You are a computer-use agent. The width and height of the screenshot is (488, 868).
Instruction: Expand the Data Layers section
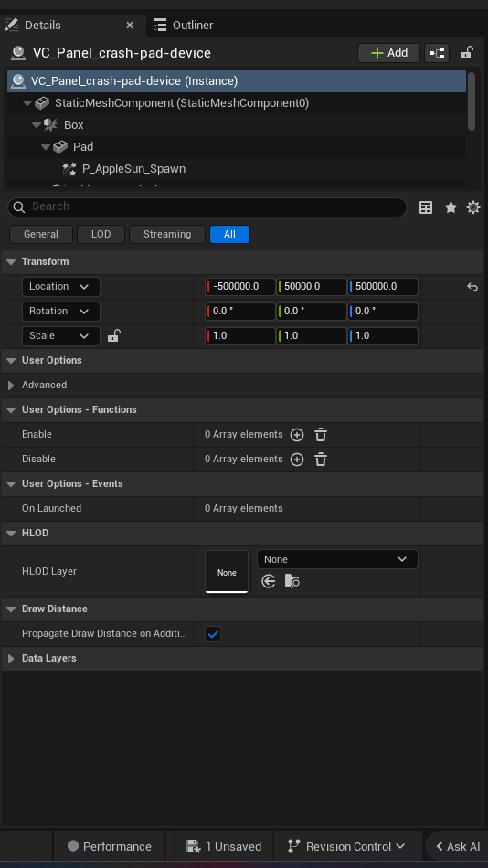point(11,659)
